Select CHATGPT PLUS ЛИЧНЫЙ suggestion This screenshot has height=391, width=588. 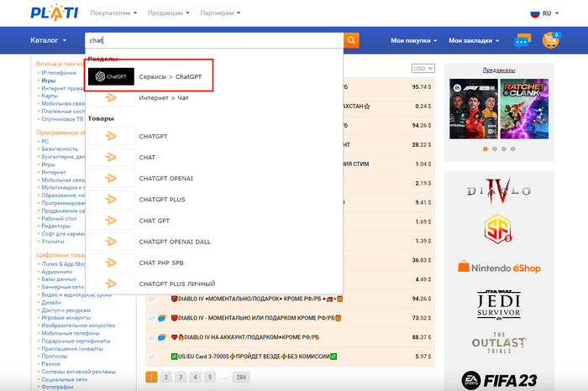point(177,284)
